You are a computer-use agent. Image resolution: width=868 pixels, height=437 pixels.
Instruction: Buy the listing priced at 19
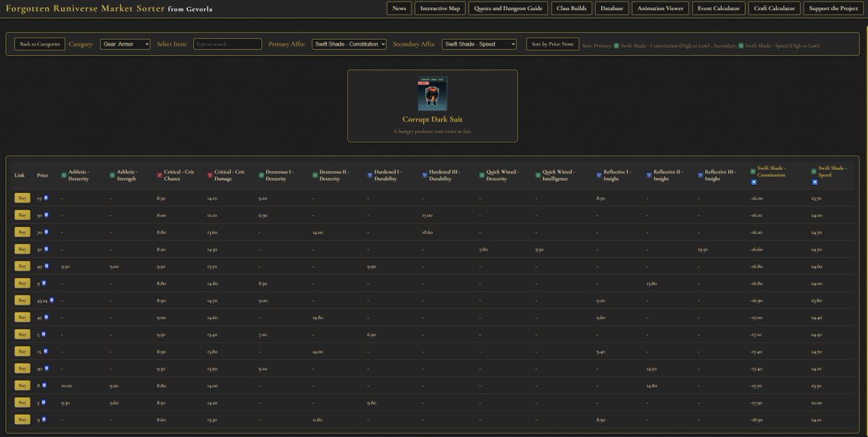[x=22, y=198]
